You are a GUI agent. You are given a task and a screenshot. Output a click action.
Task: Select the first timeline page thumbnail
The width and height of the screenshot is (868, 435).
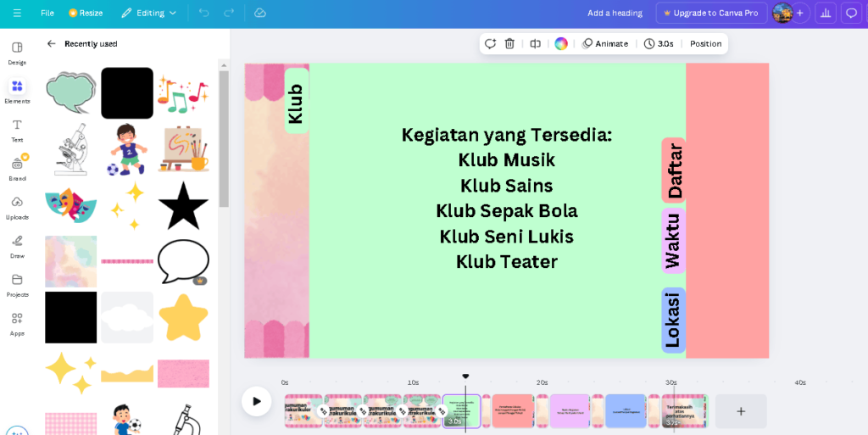[x=303, y=410]
